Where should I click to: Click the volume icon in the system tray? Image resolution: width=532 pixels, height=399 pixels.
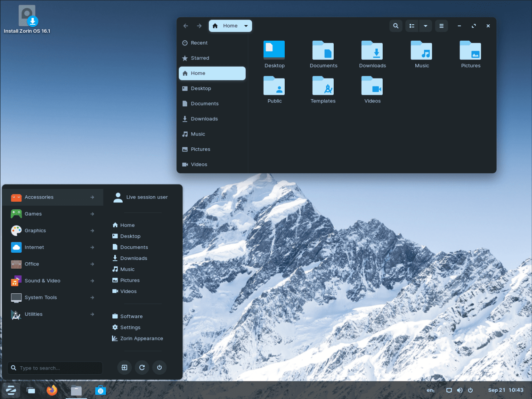tap(460, 390)
